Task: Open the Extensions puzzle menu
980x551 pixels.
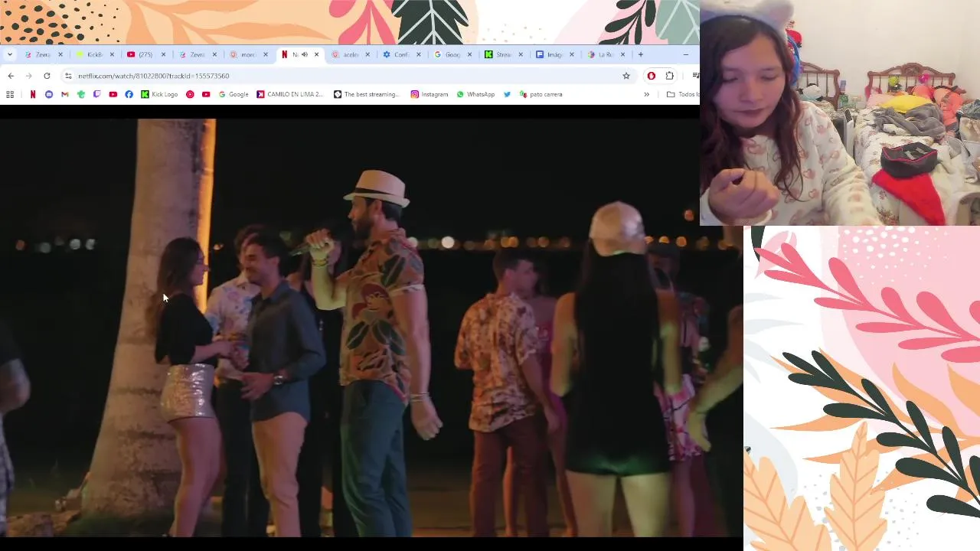Action: click(670, 76)
